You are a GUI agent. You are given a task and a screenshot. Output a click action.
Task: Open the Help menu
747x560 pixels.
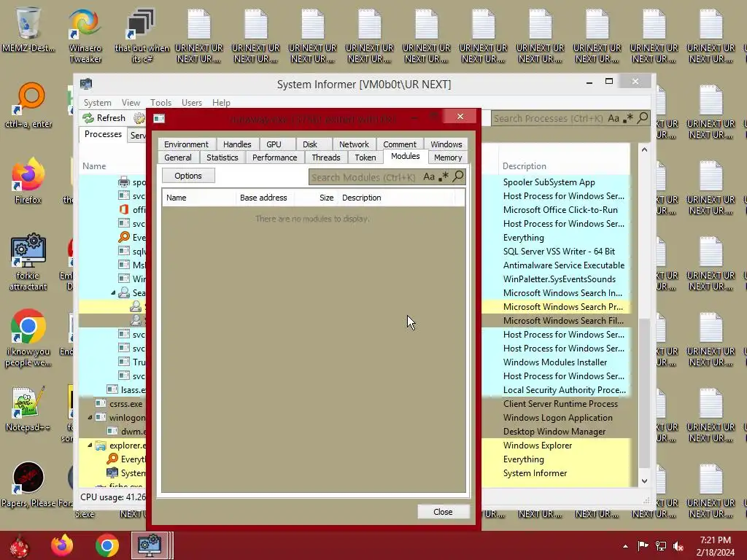221,102
